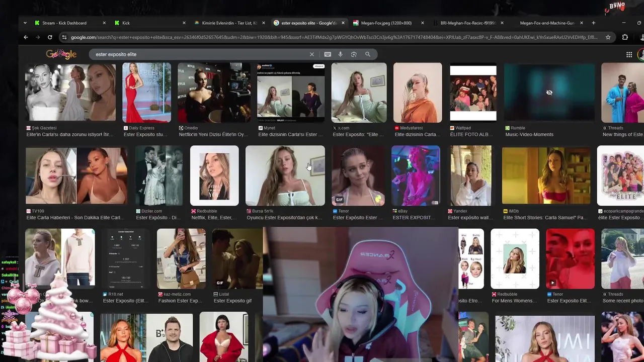The height and width of the screenshot is (362, 644).
Task: Go forward using the browser forward arrow
Action: [x=38, y=37]
